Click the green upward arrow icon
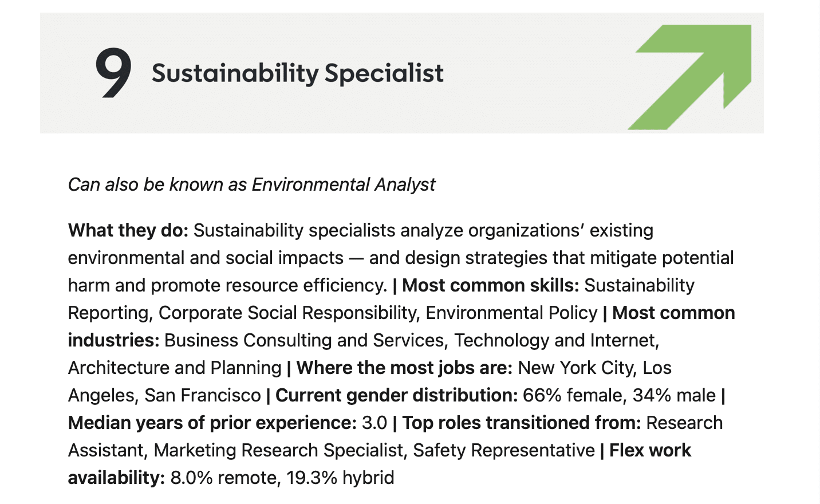Screen dimensions: 820x504 [690, 77]
